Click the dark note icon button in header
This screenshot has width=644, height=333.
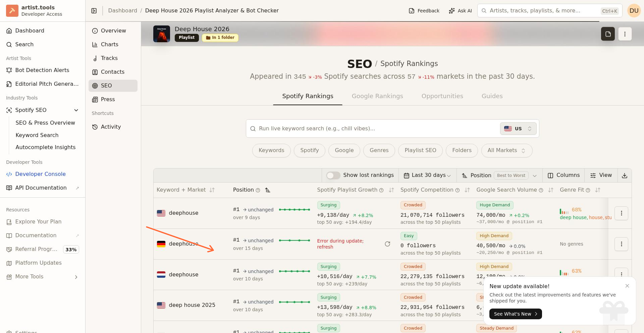[x=608, y=34]
